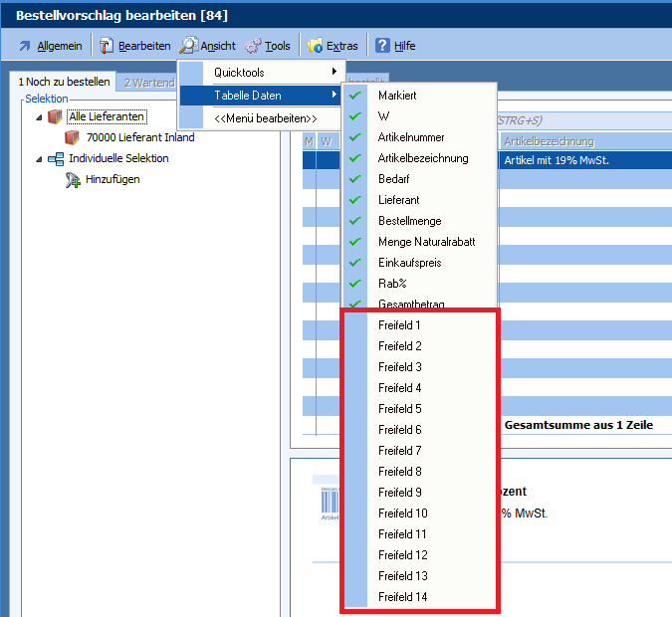The height and width of the screenshot is (617, 672).
Task: Click the Bearbeiten toolbar icon
Action: click(x=106, y=46)
